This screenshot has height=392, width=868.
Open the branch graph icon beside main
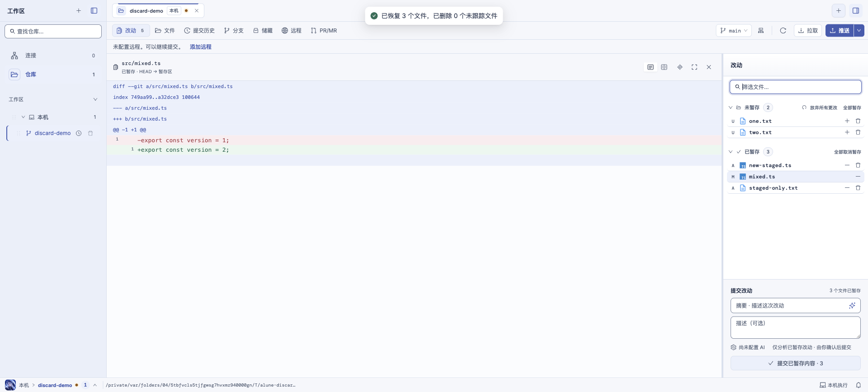pyautogui.click(x=761, y=31)
